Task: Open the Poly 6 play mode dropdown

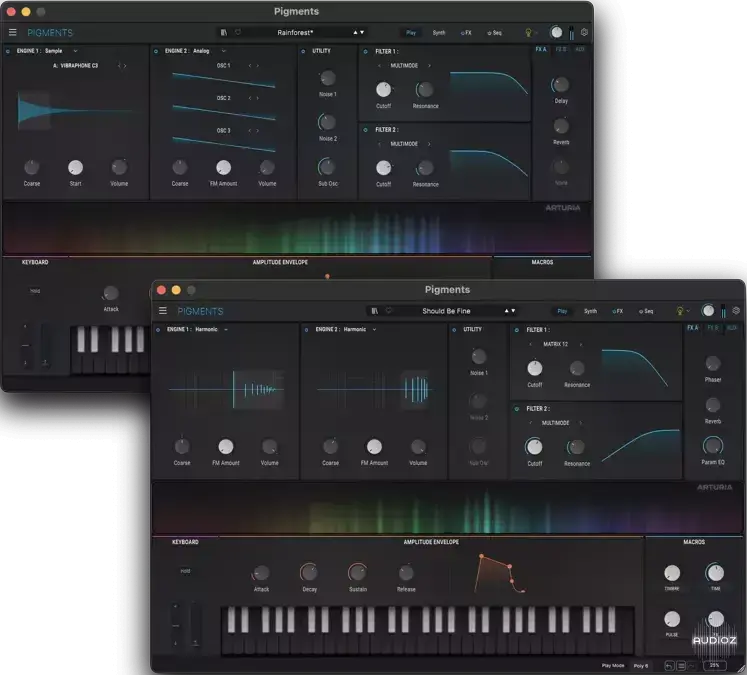Action: coord(641,665)
